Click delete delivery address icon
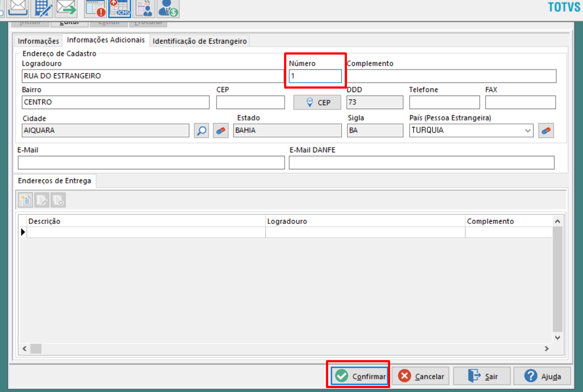Viewport: 583px width, 392px height. pos(58,200)
